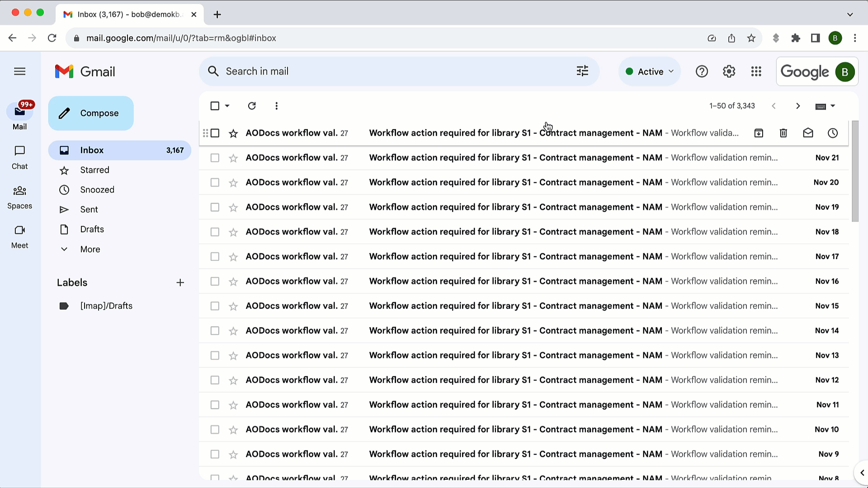Share this page from address bar
This screenshot has height=488, width=868.
pos(731,38)
